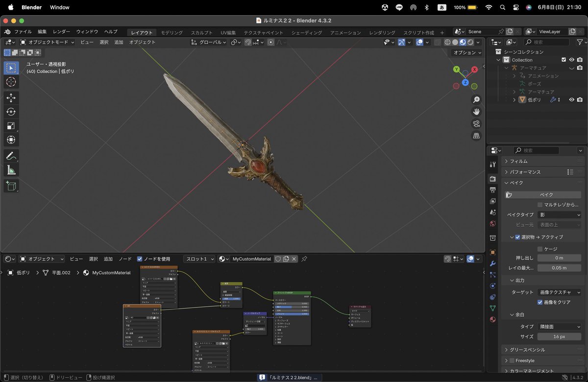Click the viewport zoom magnifier icon

coord(476,99)
